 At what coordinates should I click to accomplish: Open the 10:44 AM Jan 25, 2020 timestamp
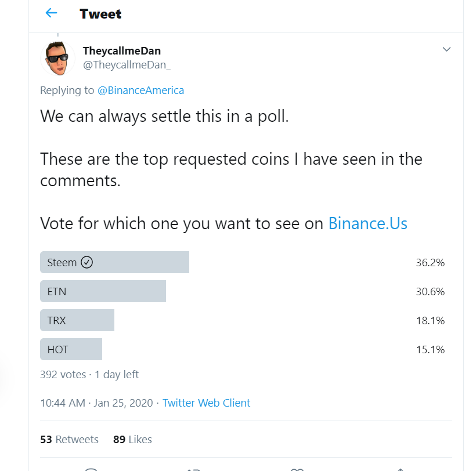click(x=96, y=403)
